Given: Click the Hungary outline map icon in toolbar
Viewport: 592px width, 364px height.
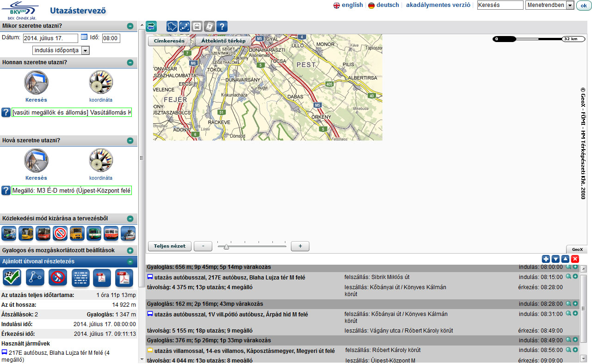Looking at the screenshot, I should pyautogui.click(x=172, y=26).
